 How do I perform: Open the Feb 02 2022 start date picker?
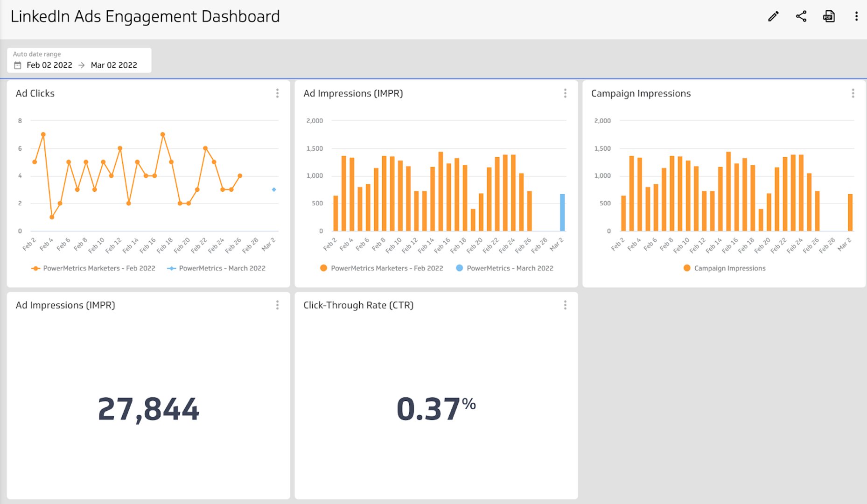[x=49, y=65]
